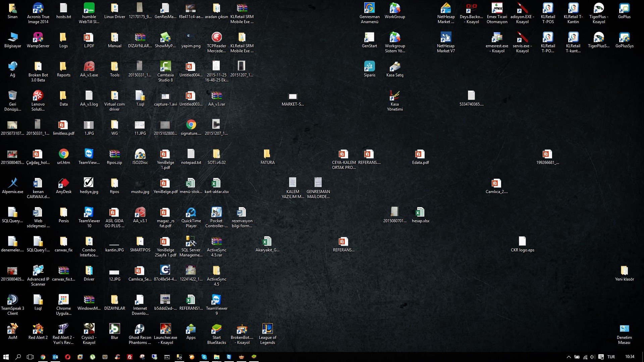Screen dimensions: 644x362
Task: Open the ISO2Disc desktop icon
Action: (140, 157)
